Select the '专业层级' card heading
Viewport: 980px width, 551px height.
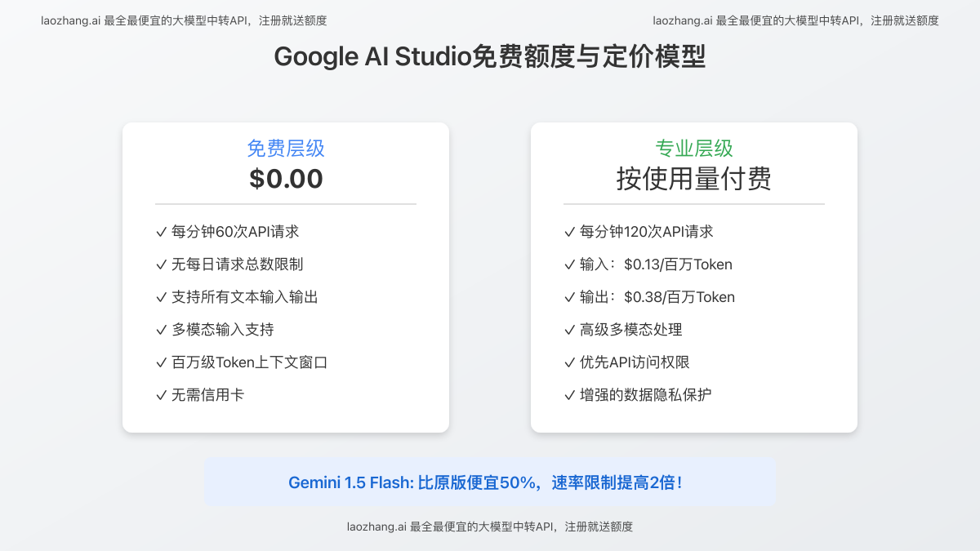coord(694,149)
